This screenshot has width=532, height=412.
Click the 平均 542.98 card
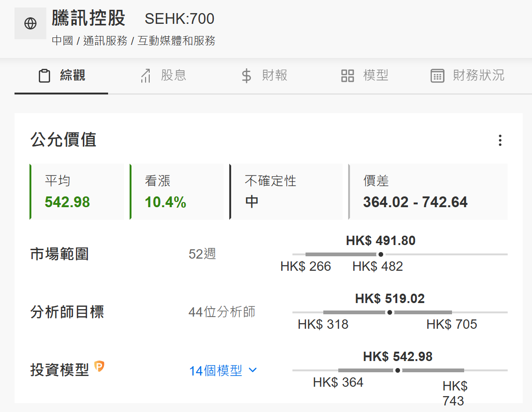[77, 192]
